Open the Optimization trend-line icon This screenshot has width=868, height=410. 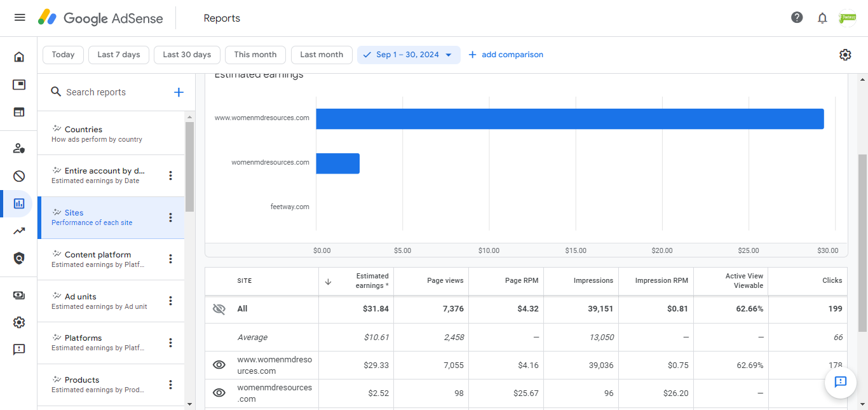tap(19, 231)
